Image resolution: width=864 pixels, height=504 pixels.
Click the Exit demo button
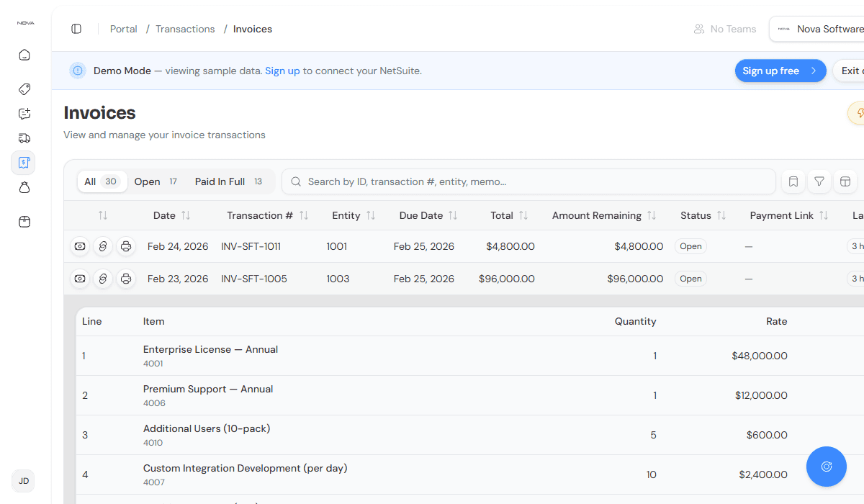click(849, 71)
